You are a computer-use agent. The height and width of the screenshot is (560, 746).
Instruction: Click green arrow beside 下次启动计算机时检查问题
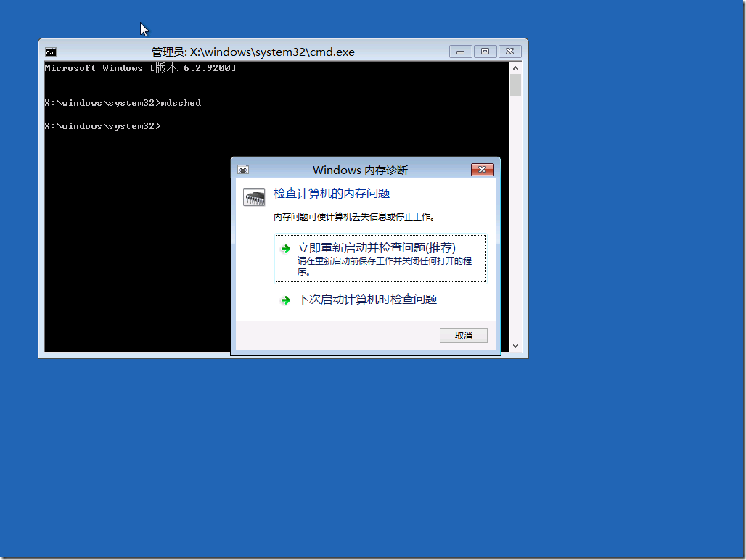click(x=286, y=300)
